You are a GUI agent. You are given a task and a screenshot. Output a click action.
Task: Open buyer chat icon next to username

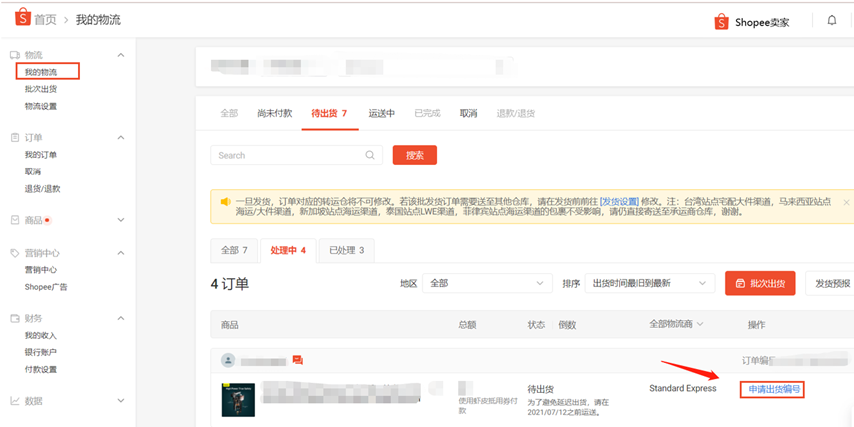[x=297, y=361]
